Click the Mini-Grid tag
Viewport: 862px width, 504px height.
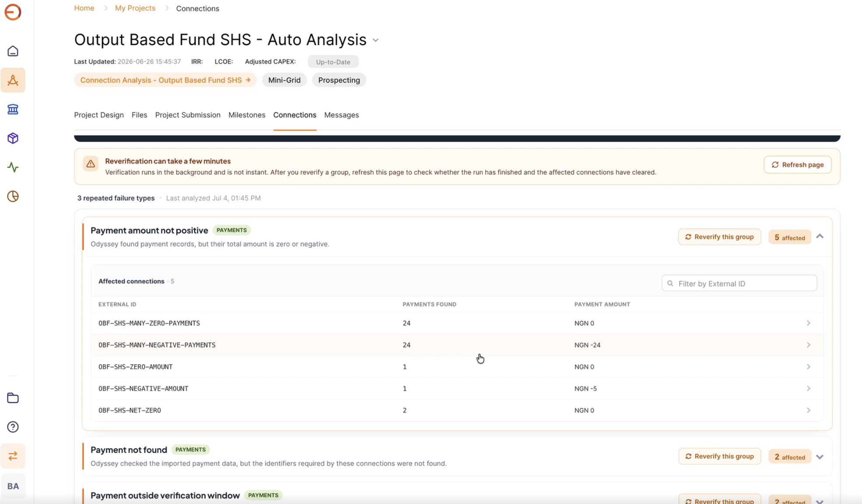click(x=284, y=80)
